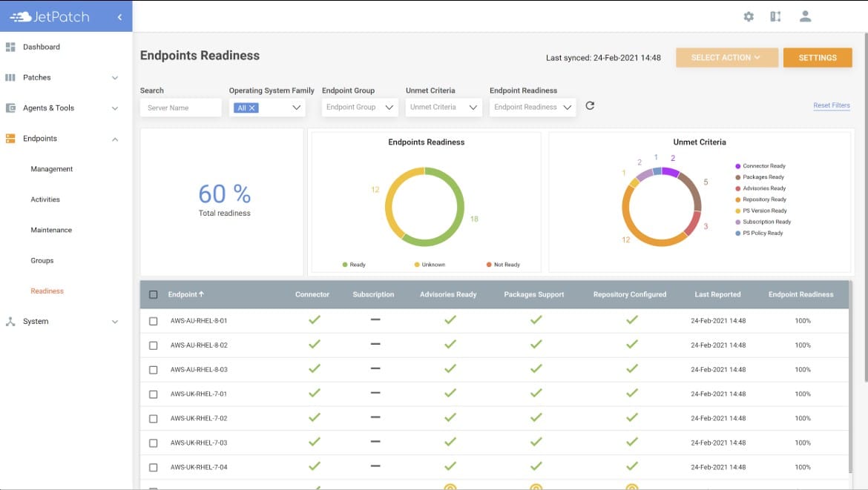Click the Patches sidebar icon

tap(10, 77)
